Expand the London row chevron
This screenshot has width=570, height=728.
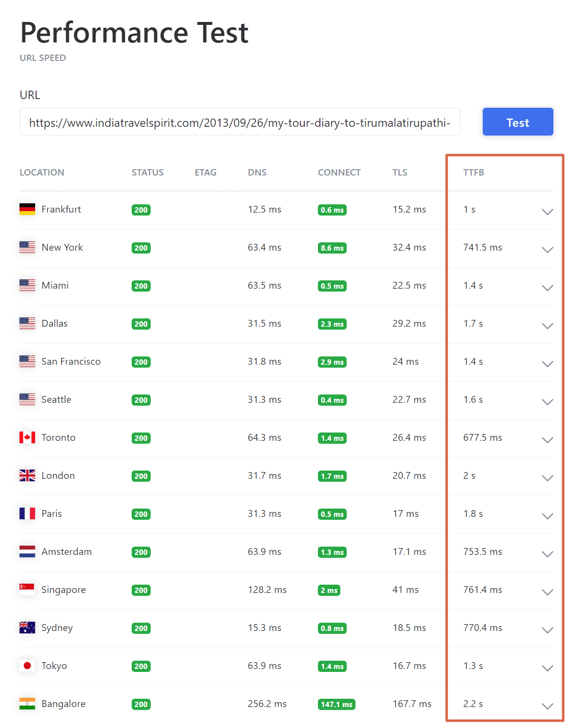click(x=547, y=478)
